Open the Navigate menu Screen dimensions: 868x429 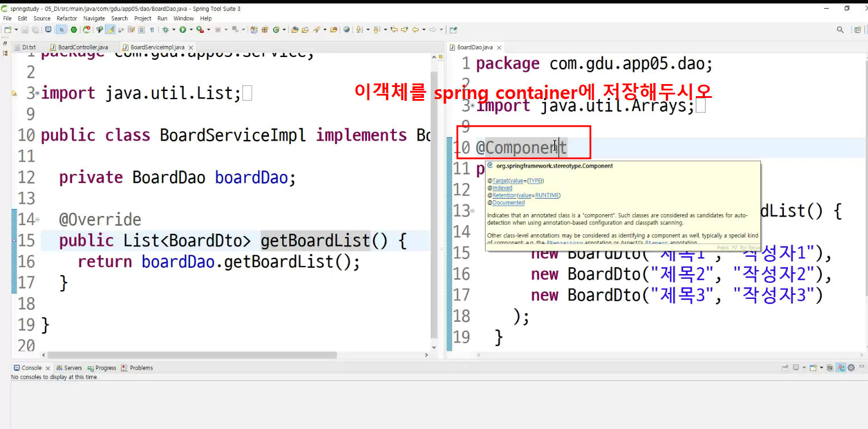click(x=94, y=18)
